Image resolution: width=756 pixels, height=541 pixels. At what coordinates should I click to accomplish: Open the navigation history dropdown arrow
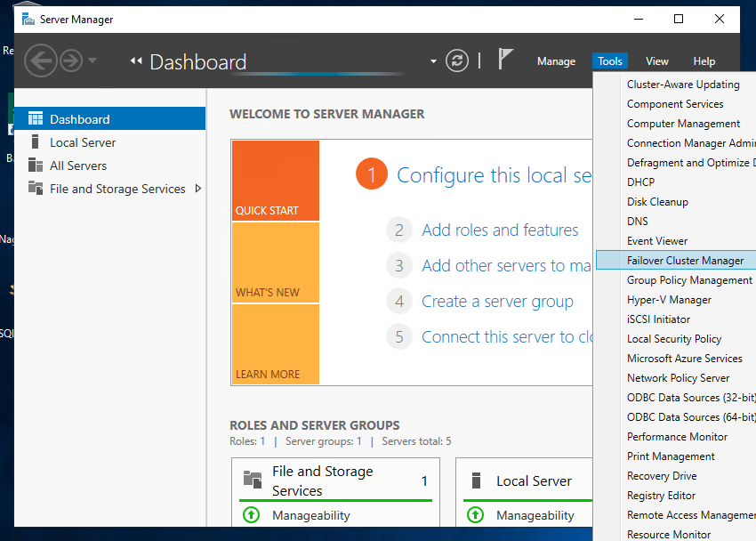coord(92,61)
